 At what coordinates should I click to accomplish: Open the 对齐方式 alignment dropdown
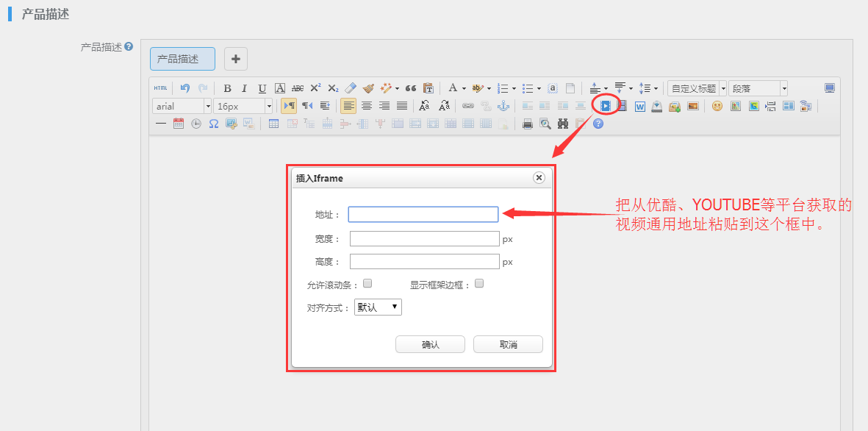coord(378,307)
